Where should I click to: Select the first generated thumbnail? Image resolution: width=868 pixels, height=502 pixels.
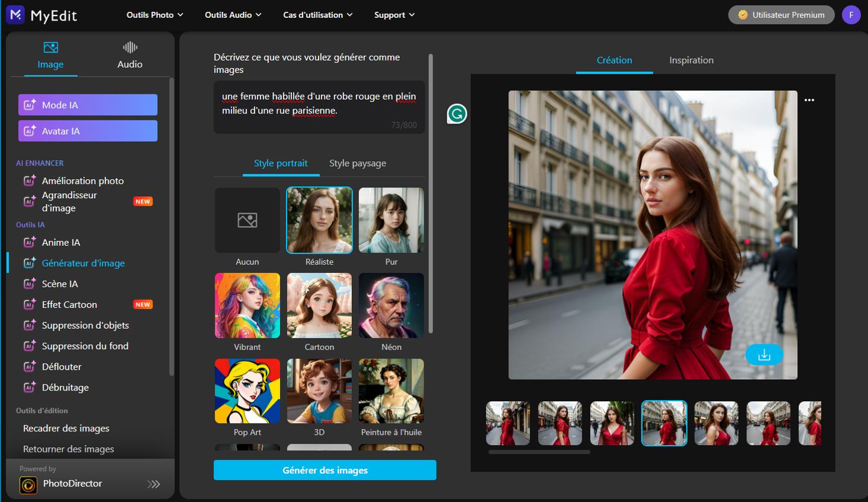click(508, 423)
